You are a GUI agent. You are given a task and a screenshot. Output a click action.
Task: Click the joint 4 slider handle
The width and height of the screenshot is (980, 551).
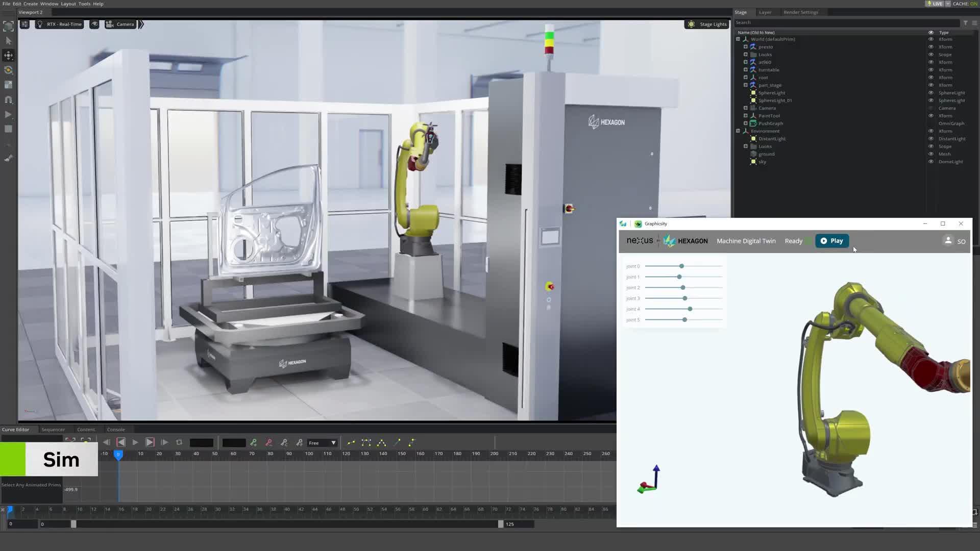click(690, 309)
